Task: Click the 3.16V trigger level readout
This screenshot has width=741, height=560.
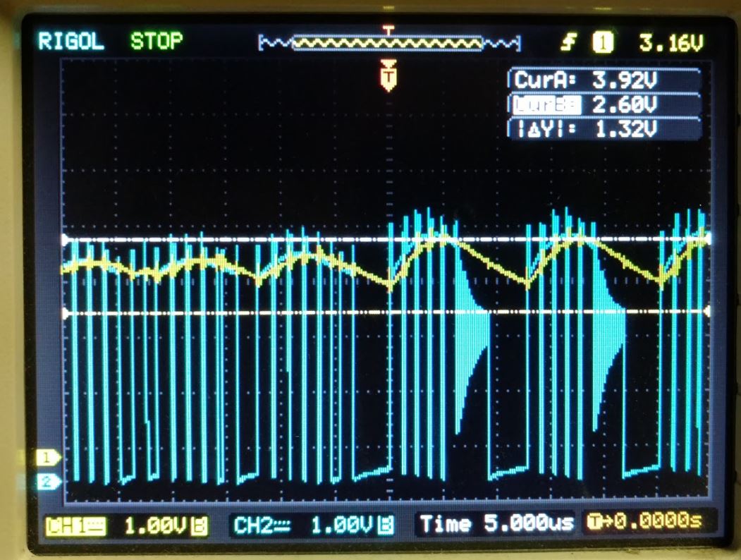Action: pos(671,42)
